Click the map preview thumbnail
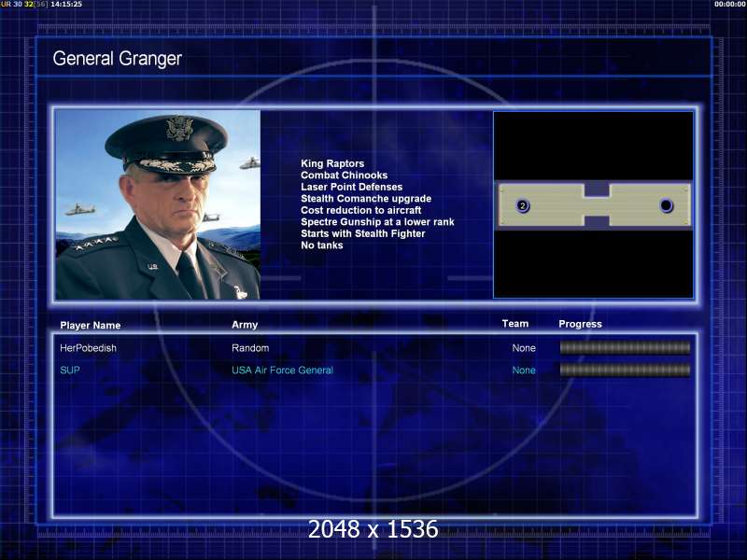This screenshot has width=747, height=560. [593, 204]
